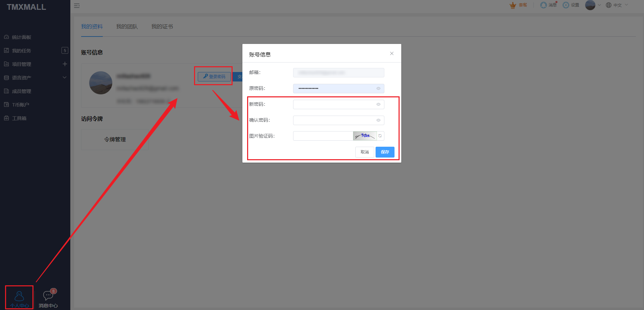Switch to the 我的团队 tab
Image resolution: width=644 pixels, height=310 pixels.
click(127, 27)
